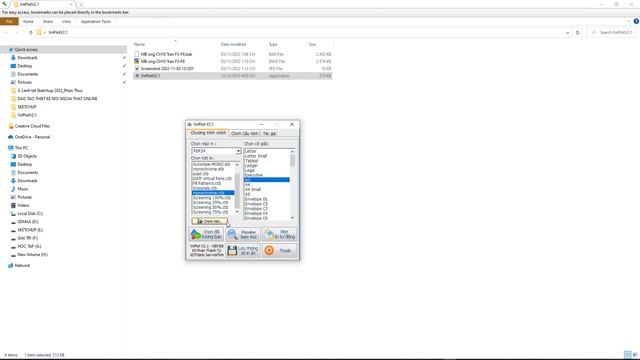Select the HOC TAP (G:) drive
Viewport: 640px width, 360px height.
29,247
